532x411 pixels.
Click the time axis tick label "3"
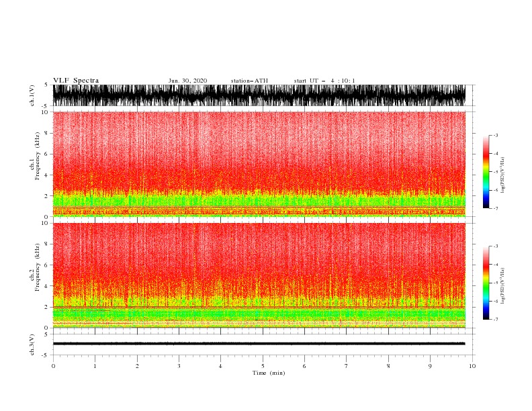[179, 366]
